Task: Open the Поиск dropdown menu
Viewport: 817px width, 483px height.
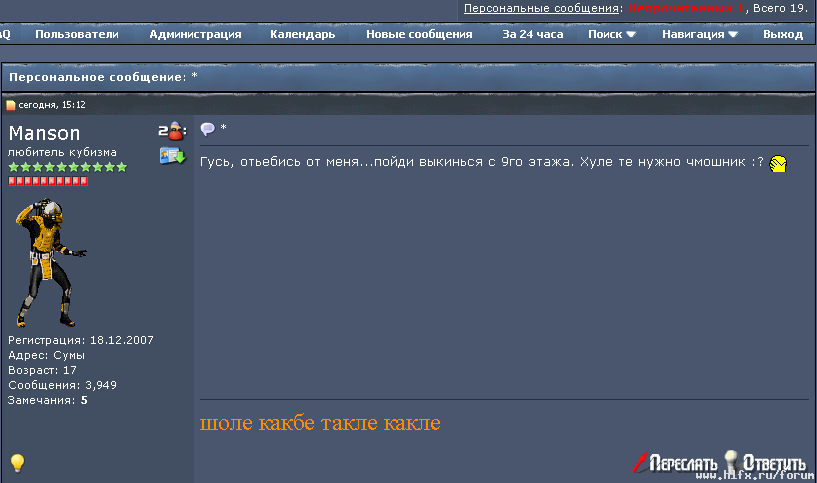Action: pyautogui.click(x=612, y=34)
